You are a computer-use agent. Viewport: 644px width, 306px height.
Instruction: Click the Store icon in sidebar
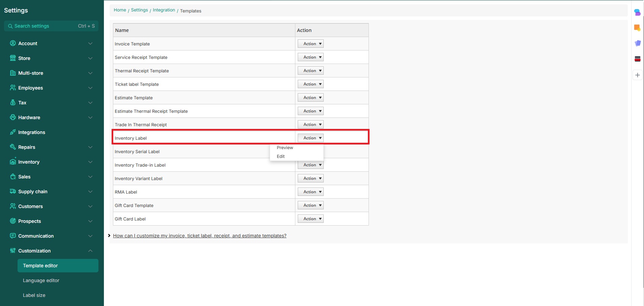[x=13, y=58]
